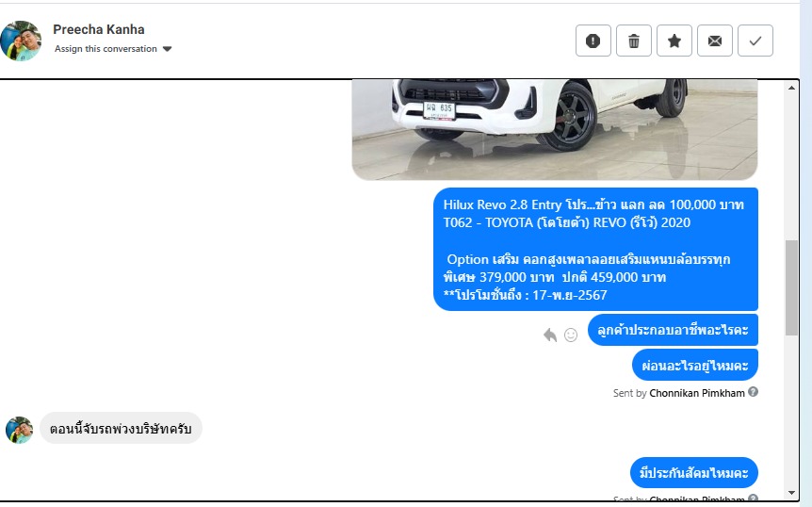Open help icon beside Chonnikan Pimkham
Image resolution: width=812 pixels, height=507 pixels.
pyautogui.click(x=753, y=392)
